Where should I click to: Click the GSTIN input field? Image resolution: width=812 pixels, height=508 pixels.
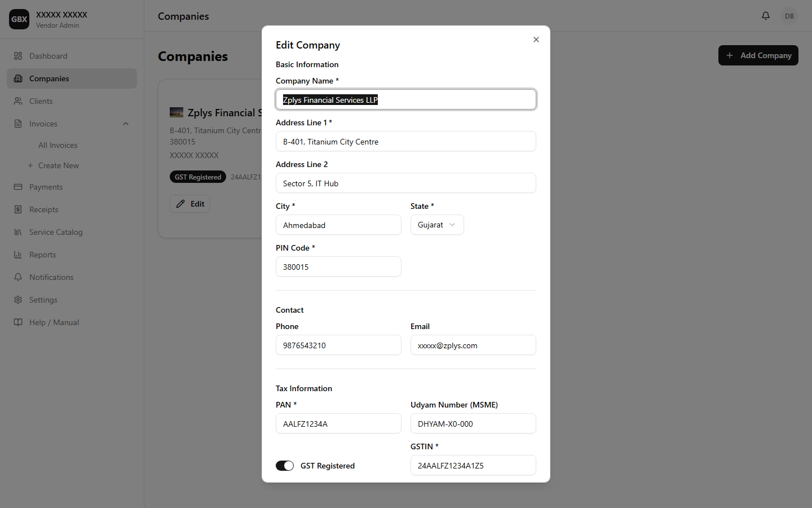point(473,465)
